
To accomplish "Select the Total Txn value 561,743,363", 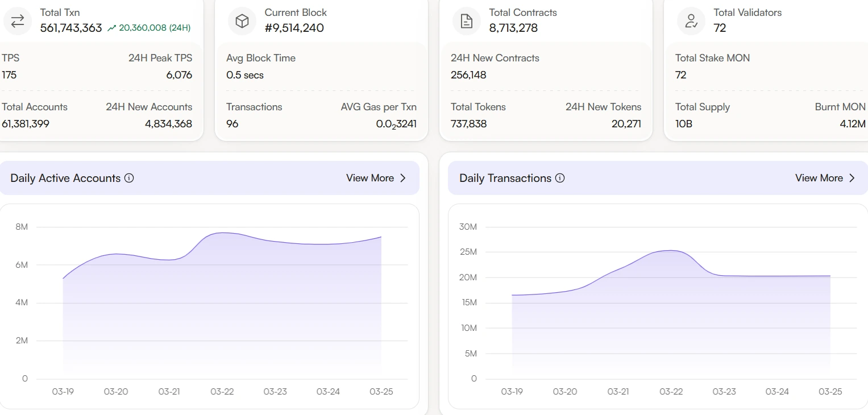I will [71, 28].
